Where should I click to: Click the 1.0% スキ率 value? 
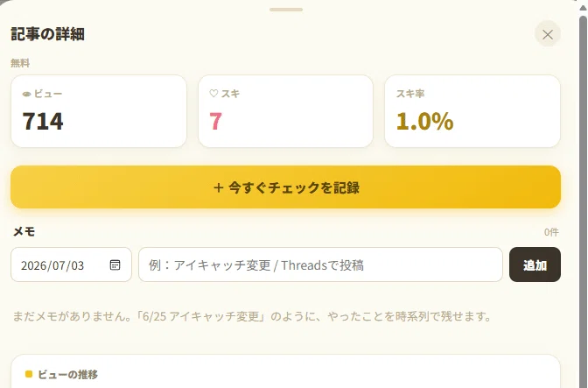pyautogui.click(x=425, y=121)
